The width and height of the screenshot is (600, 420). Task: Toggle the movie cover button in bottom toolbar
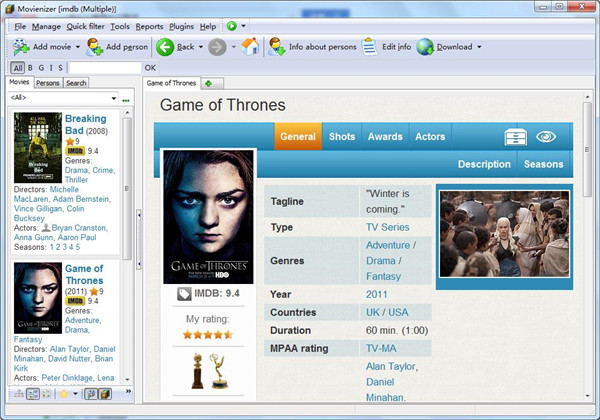105,393
